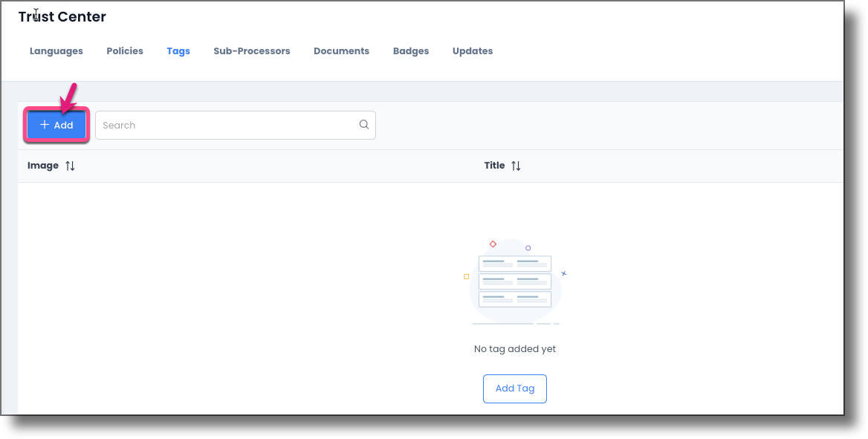Click the Trust Center page title

62,16
